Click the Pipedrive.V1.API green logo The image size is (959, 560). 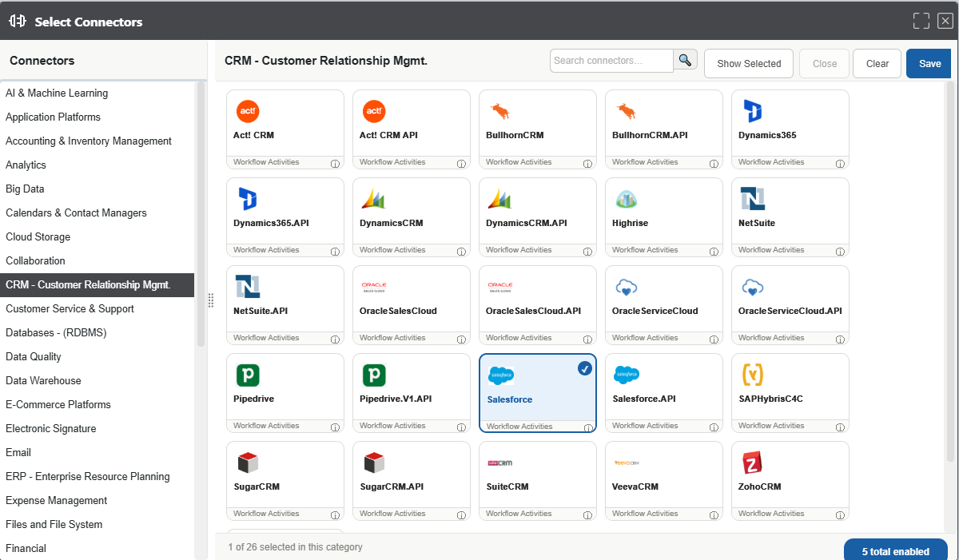(x=374, y=375)
